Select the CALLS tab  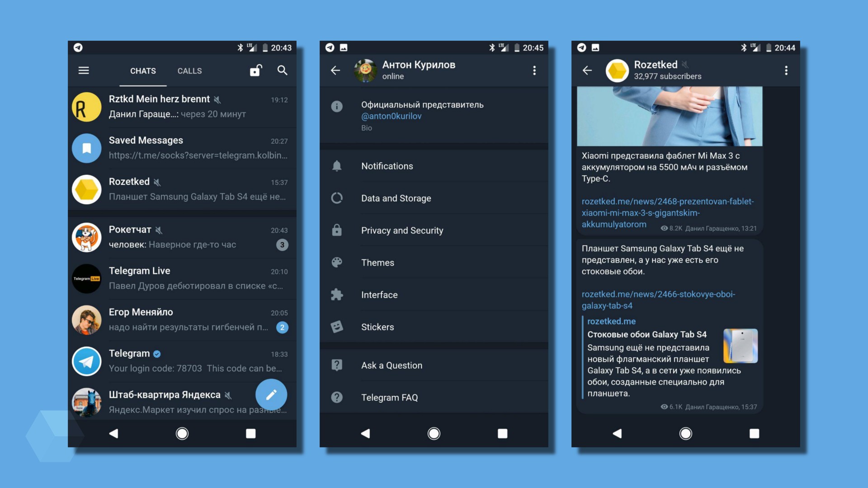[189, 70]
